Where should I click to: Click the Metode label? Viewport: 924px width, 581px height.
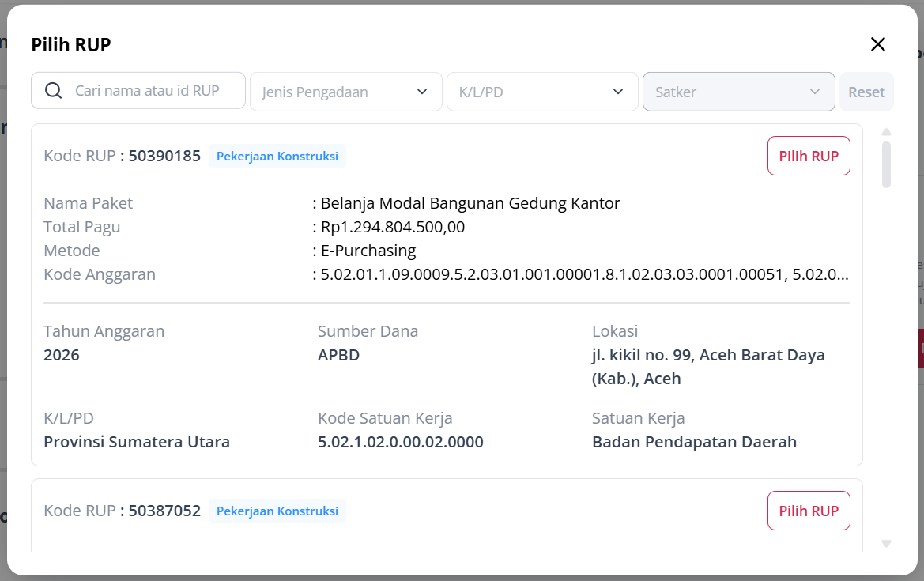[x=72, y=251]
